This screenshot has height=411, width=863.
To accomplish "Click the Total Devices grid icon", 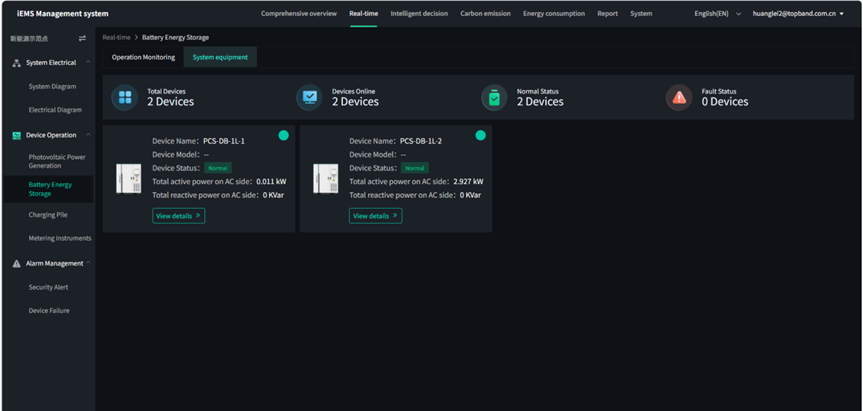I will point(125,97).
